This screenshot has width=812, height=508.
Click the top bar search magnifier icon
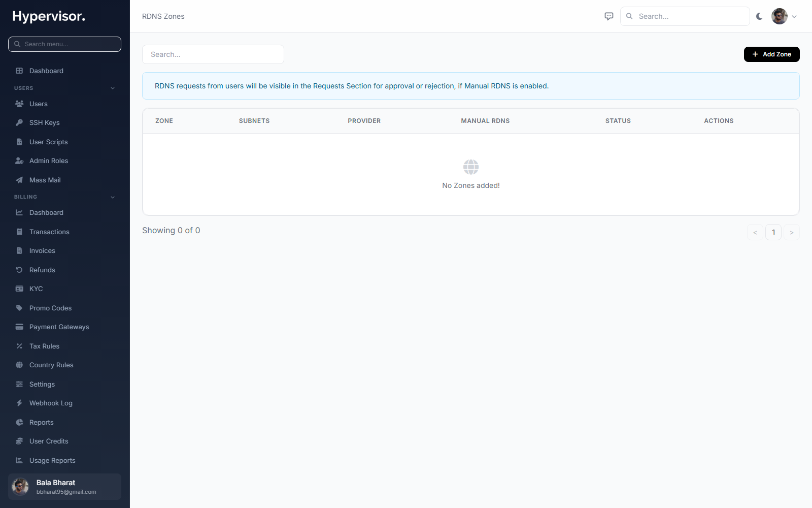tap(629, 16)
